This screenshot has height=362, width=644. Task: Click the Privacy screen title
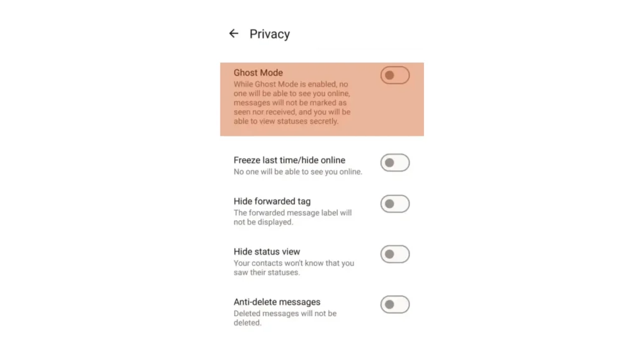(x=269, y=34)
